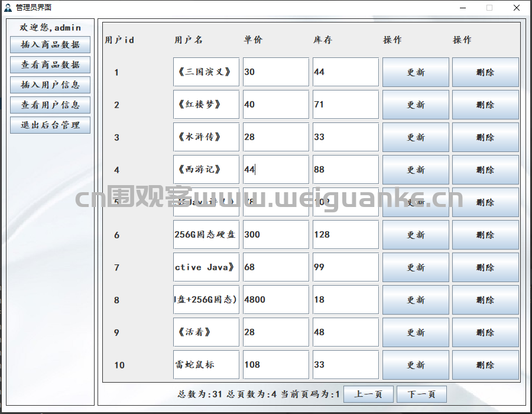Click 退出后台管理 to exit admin
The height and width of the screenshot is (414, 532).
[50, 125]
